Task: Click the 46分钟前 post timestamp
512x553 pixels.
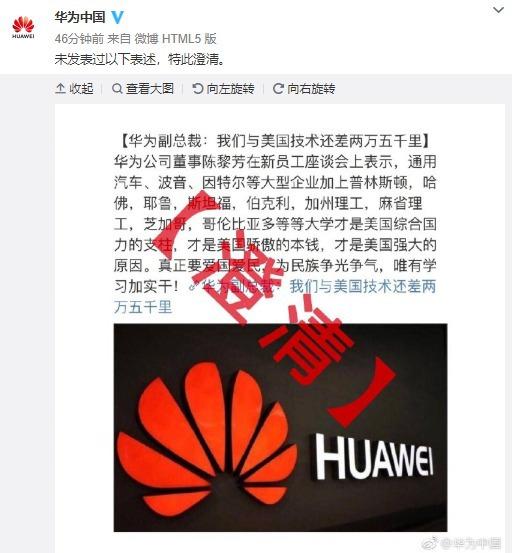Action: [79, 38]
